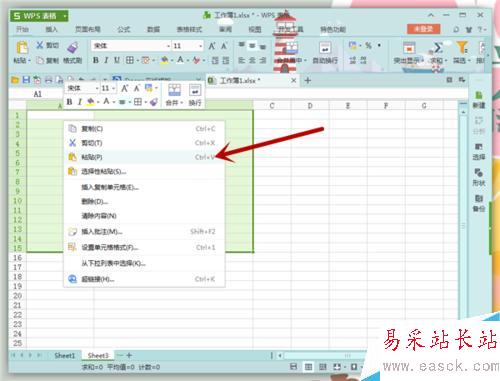
Task: Click the Copy (复制) icon in ribbon
Action: (x=40, y=60)
